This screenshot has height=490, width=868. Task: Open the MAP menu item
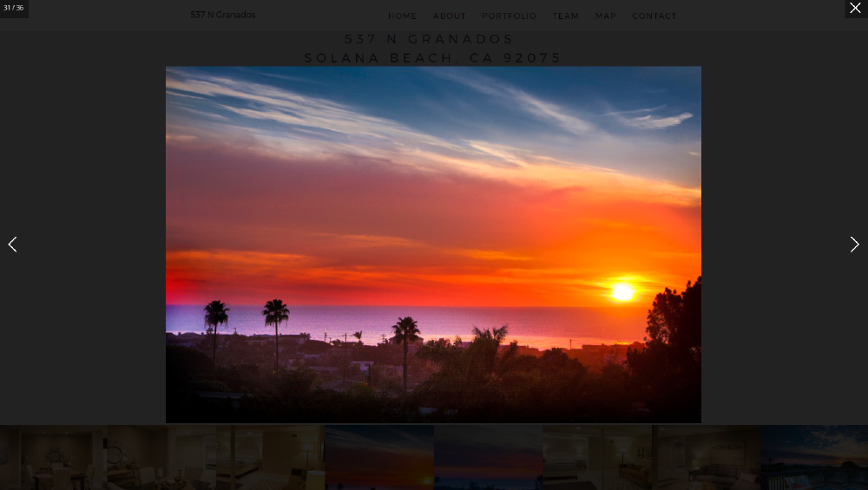click(606, 16)
